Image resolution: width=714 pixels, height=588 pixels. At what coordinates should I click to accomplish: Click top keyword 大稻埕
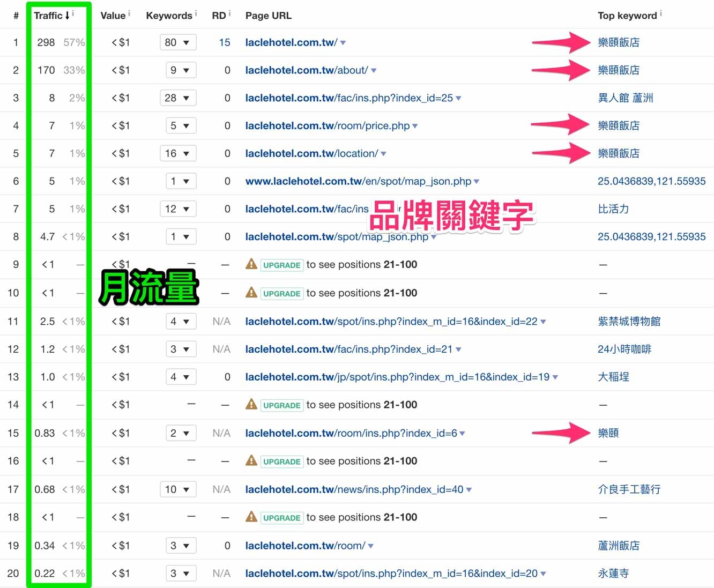[x=613, y=377]
